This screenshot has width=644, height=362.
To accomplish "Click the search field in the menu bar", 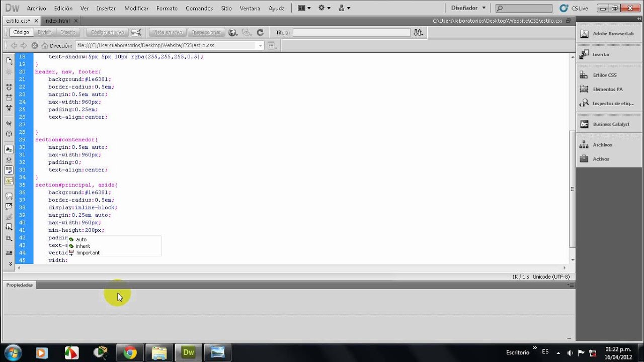I will 524,8.
